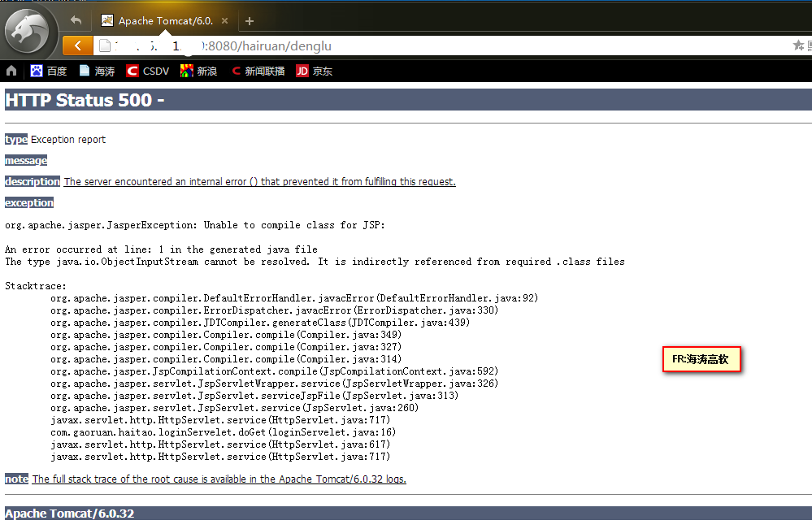Image resolution: width=812 pixels, height=529 pixels.
Task: Click the Maxthon lion logo button
Action: pyautogui.click(x=27, y=31)
